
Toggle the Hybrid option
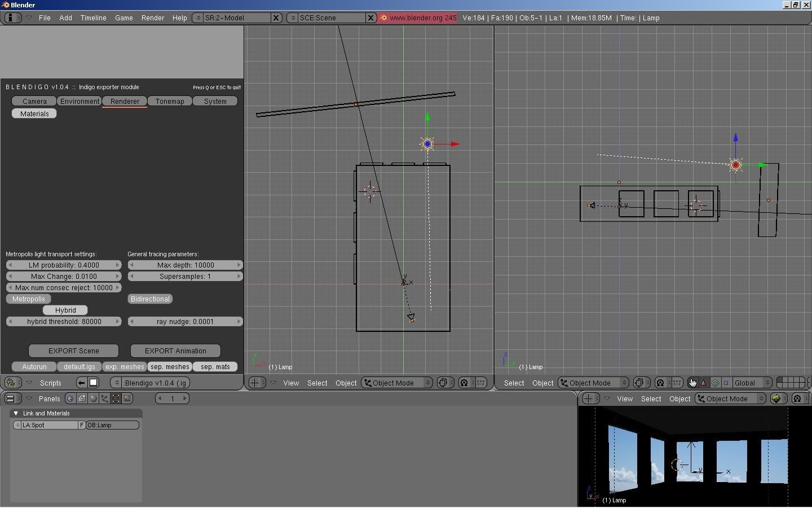click(65, 310)
